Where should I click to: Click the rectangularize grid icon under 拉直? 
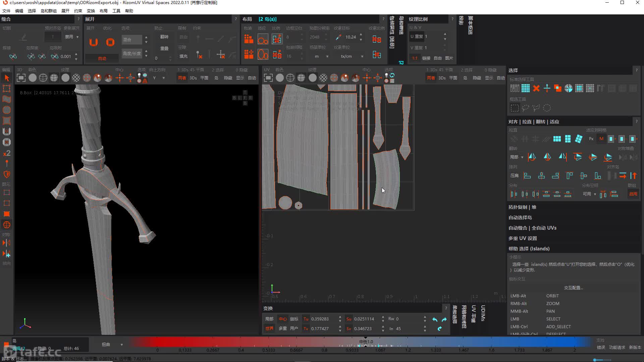point(557,139)
